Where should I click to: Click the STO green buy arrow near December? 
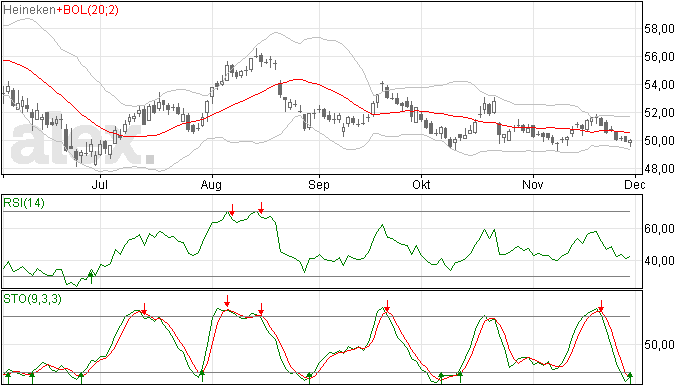pyautogui.click(x=630, y=377)
